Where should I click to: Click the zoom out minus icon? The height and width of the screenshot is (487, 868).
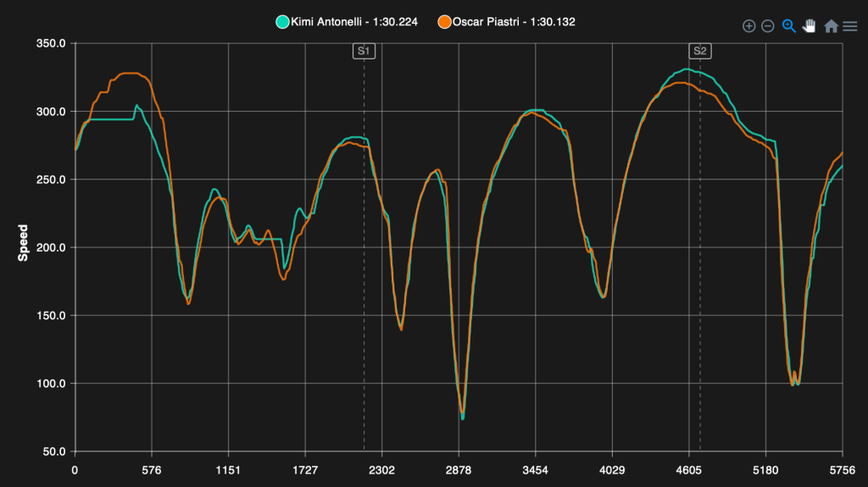[x=767, y=26]
